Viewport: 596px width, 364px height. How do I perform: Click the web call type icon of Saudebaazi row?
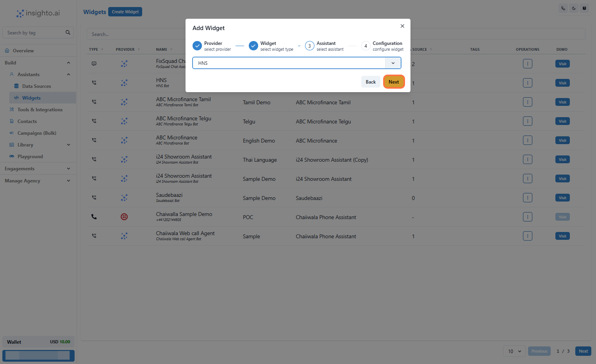(x=94, y=198)
